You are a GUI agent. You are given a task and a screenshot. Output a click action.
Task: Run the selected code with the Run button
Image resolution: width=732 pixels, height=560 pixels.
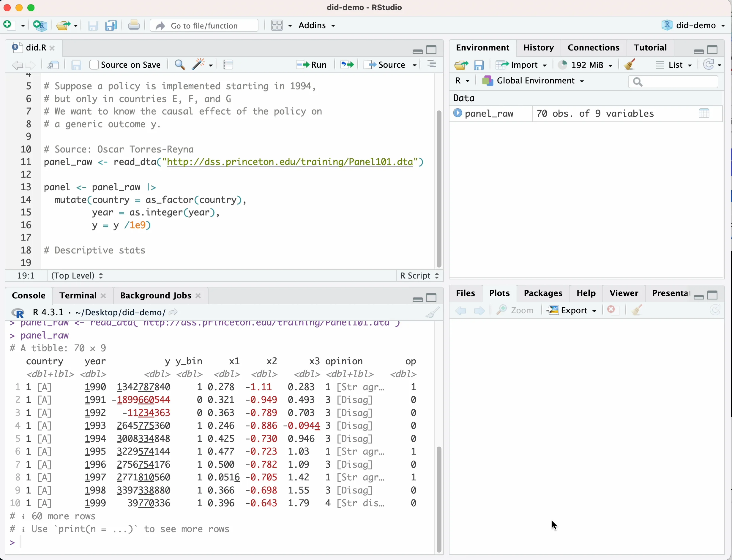(x=311, y=65)
